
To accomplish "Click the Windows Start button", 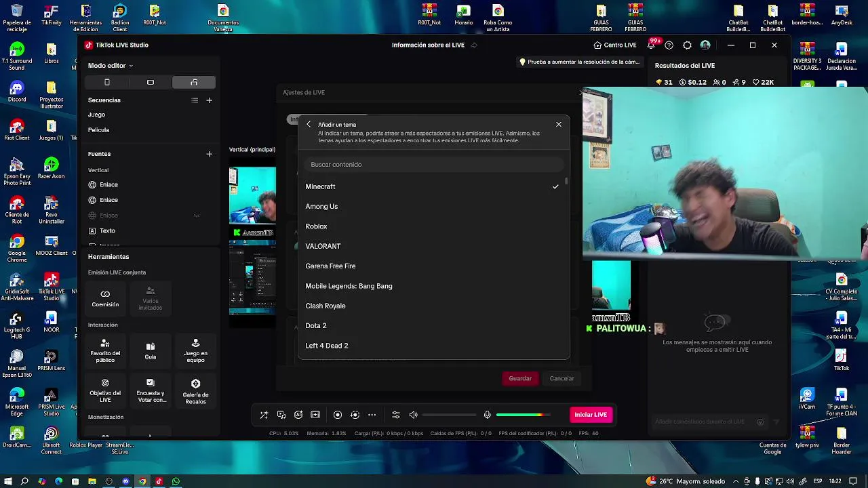I will [7, 481].
